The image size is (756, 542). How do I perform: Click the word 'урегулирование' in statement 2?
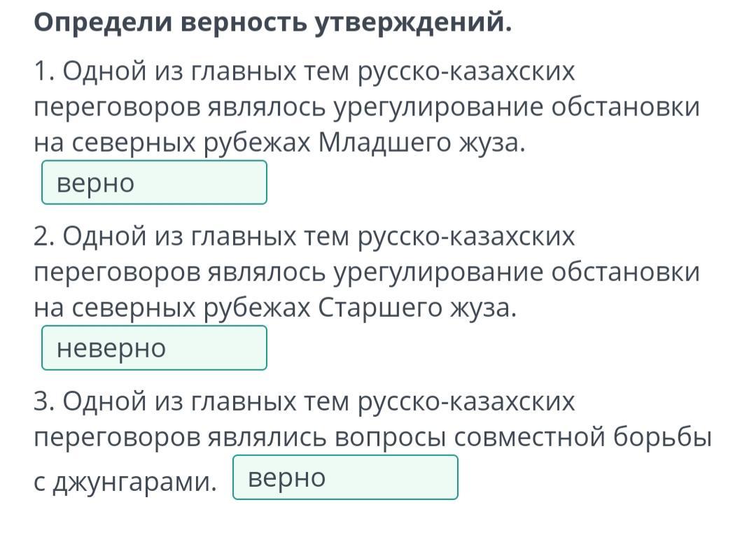(x=437, y=273)
